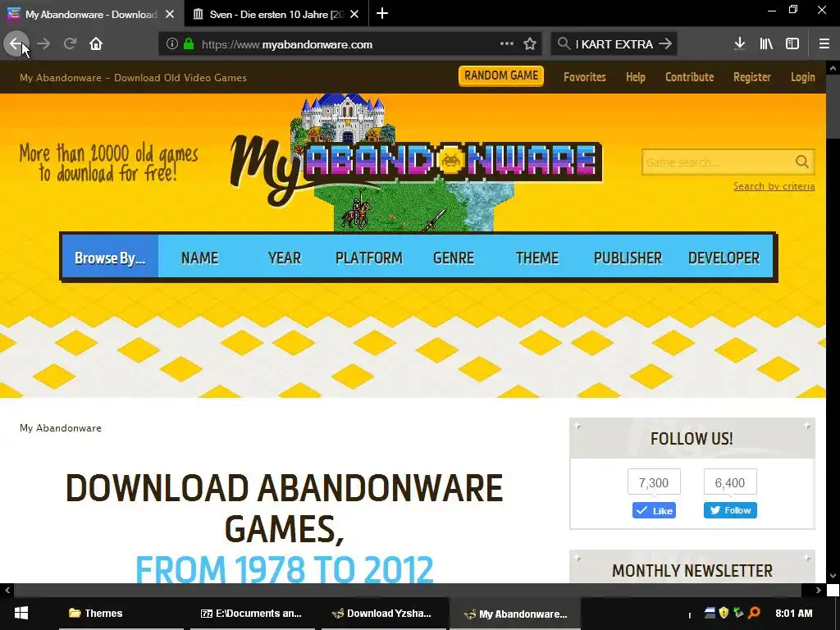Image resolution: width=840 pixels, height=630 pixels.
Task: Browse games by YEAR
Action: [285, 258]
